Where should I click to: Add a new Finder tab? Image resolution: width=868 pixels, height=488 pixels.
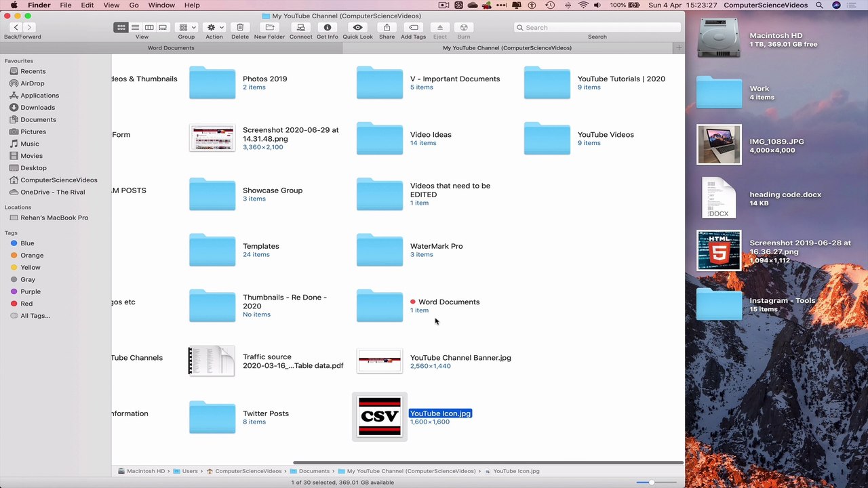click(678, 48)
